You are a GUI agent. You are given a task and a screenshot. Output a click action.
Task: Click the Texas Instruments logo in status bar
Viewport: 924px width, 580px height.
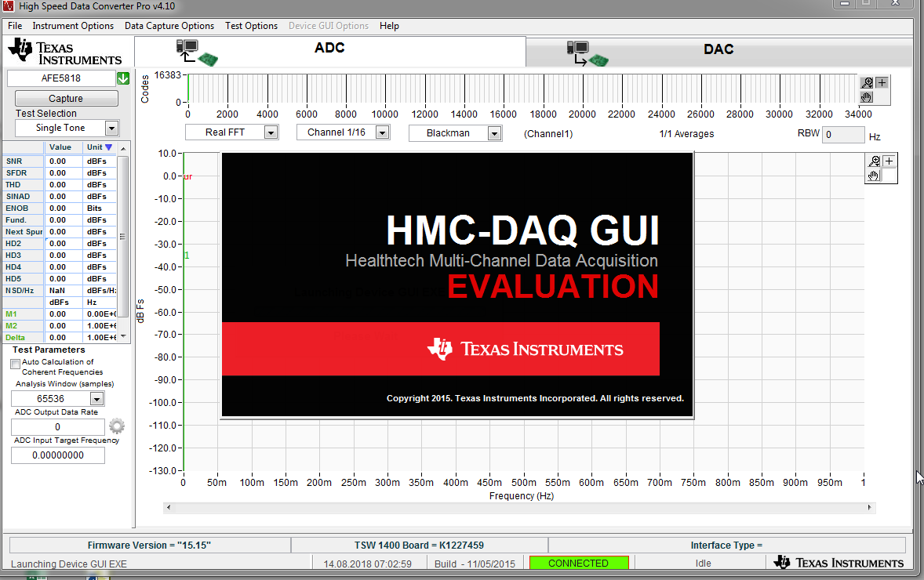[839, 563]
